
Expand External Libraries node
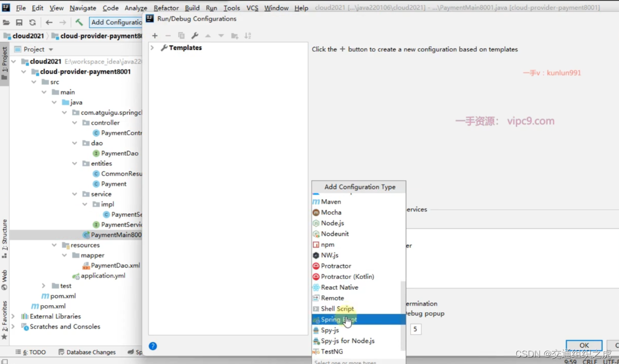point(14,317)
